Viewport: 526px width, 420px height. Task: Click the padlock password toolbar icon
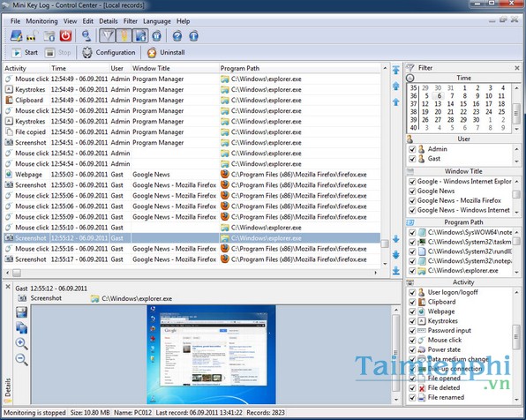click(x=32, y=36)
